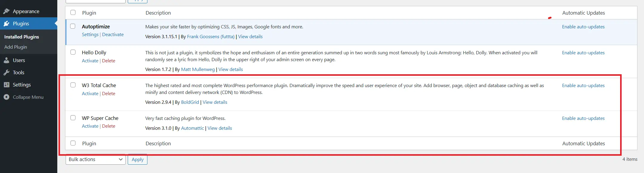Enable auto-updates for W3 Total Cache

[x=583, y=85]
